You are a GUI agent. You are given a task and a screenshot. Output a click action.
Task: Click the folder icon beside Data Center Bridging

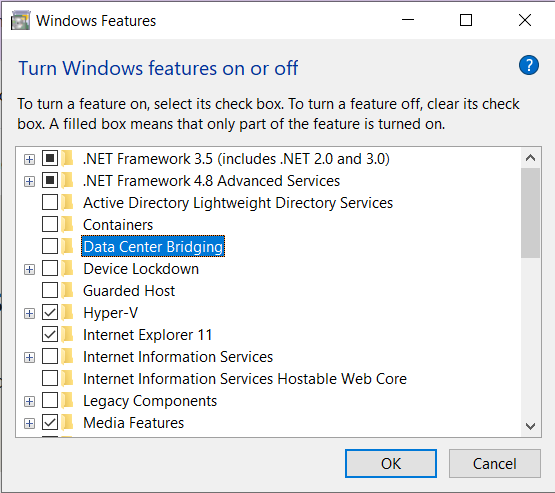pos(67,246)
